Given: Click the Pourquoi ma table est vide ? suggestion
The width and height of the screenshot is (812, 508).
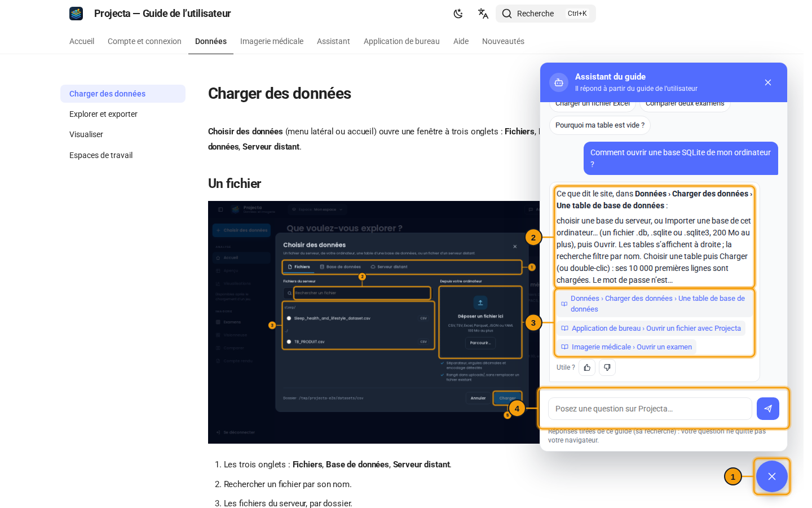Looking at the screenshot, I should [x=600, y=125].
